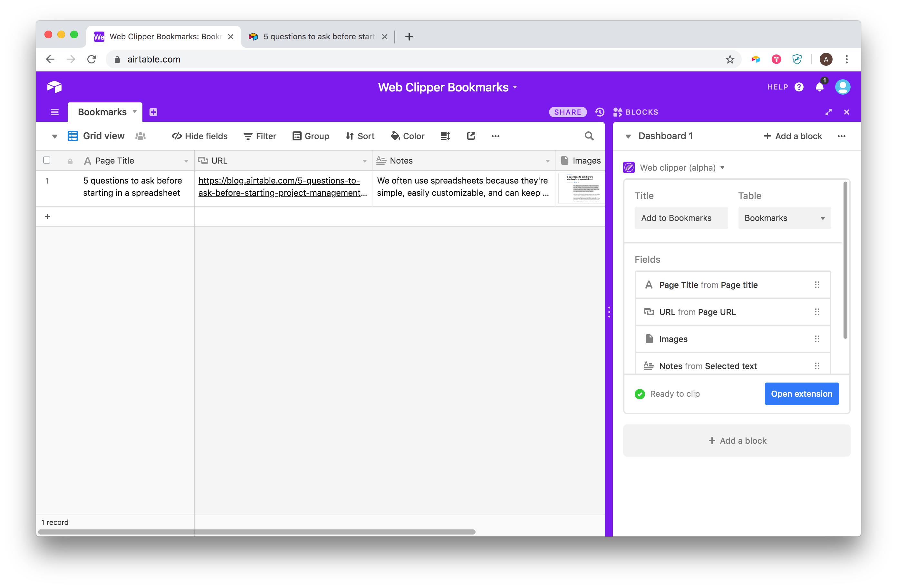Search records with magnifier icon
This screenshot has height=588, width=897.
pyautogui.click(x=589, y=136)
